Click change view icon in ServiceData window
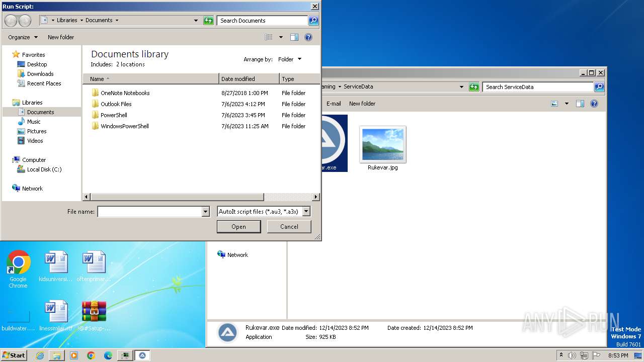This screenshot has height=362, width=644. (554, 104)
